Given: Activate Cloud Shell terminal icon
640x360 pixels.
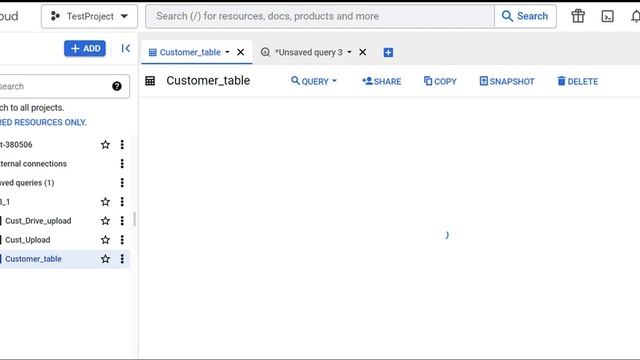Looking at the screenshot, I should coord(607,16).
